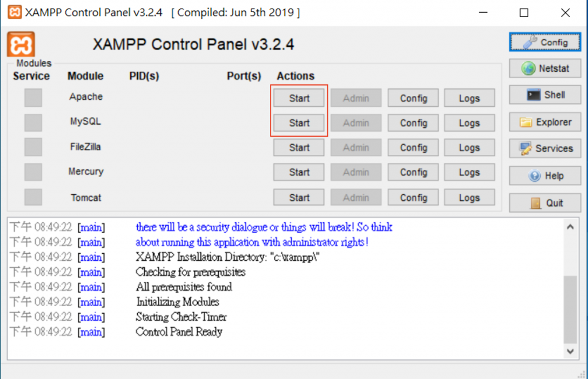The height and width of the screenshot is (379, 588).
Task: Toggle the Tomcat service checkbox
Action: tap(33, 197)
